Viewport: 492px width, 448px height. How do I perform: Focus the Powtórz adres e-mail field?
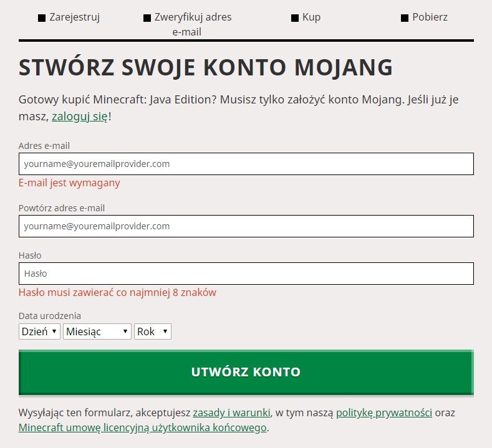(246, 226)
